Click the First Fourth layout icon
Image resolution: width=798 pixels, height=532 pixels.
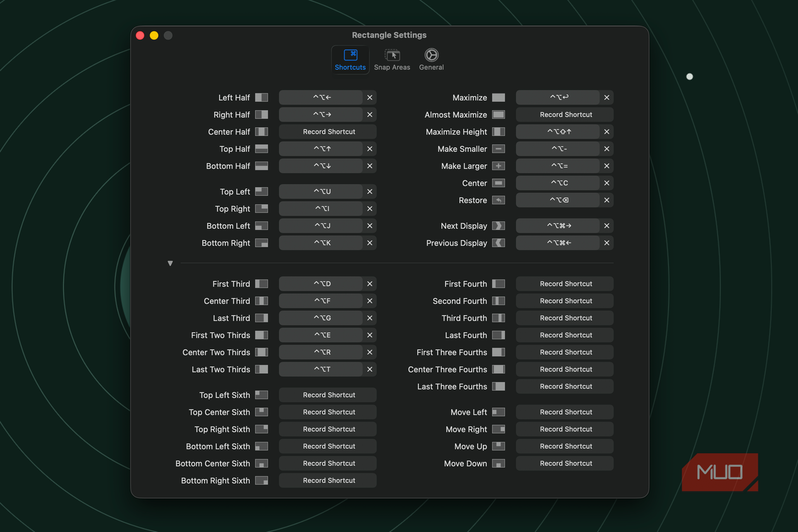pos(499,284)
